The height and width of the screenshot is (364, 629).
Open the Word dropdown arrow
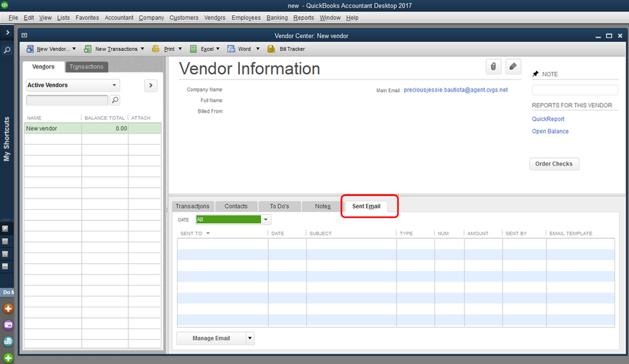pyautogui.click(x=258, y=49)
